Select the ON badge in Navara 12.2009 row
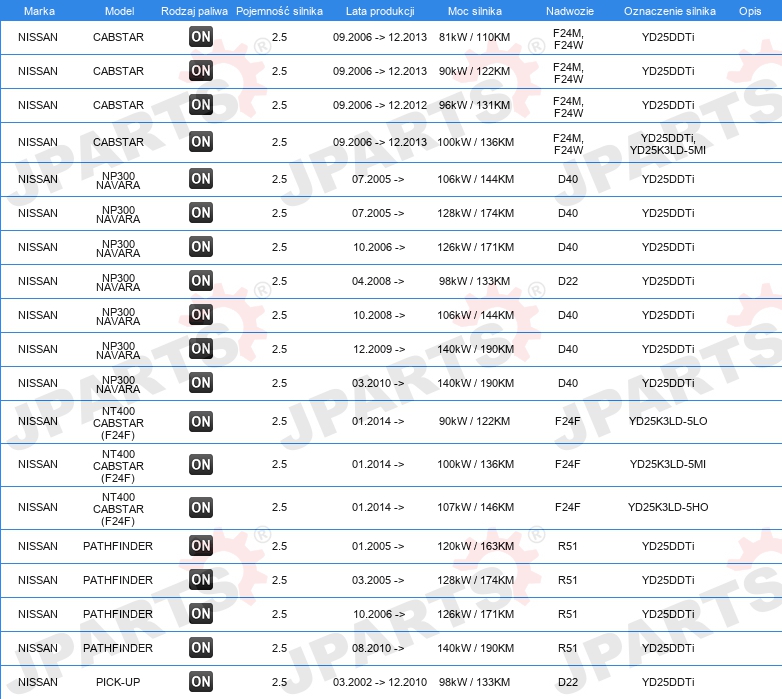Image resolution: width=782 pixels, height=699 pixels. coord(201,348)
